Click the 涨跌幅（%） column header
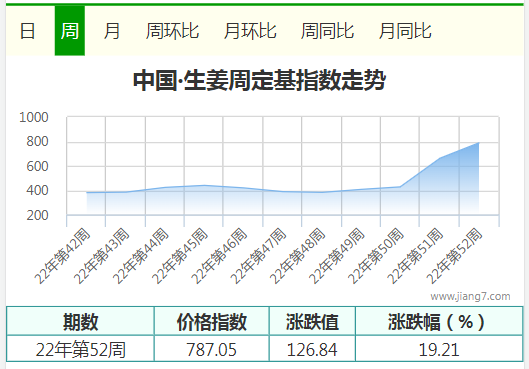Image resolution: width=529 pixels, height=369 pixels. point(439,321)
